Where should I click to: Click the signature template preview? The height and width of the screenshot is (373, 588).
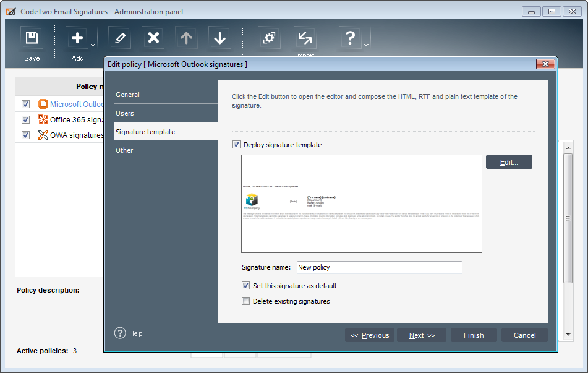click(x=362, y=204)
